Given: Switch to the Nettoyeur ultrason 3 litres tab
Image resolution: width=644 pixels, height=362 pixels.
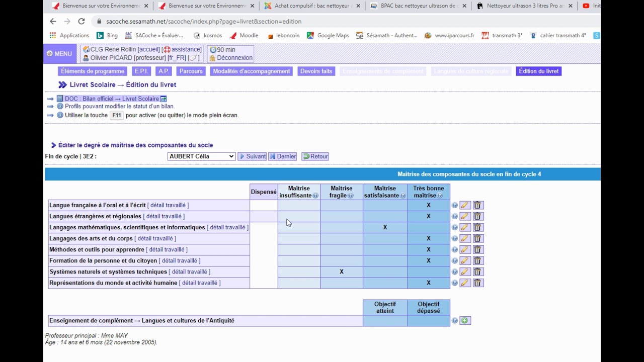Looking at the screenshot, I should 523,6.
